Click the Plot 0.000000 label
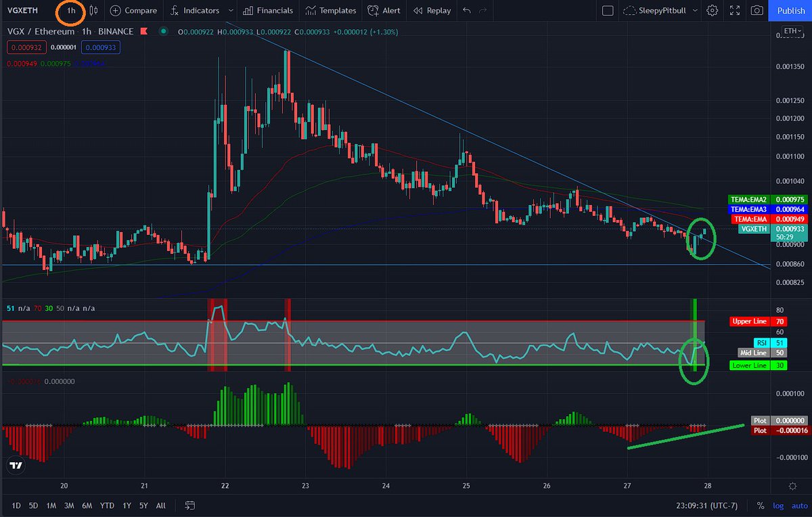The height and width of the screenshot is (517, 812). pos(778,420)
